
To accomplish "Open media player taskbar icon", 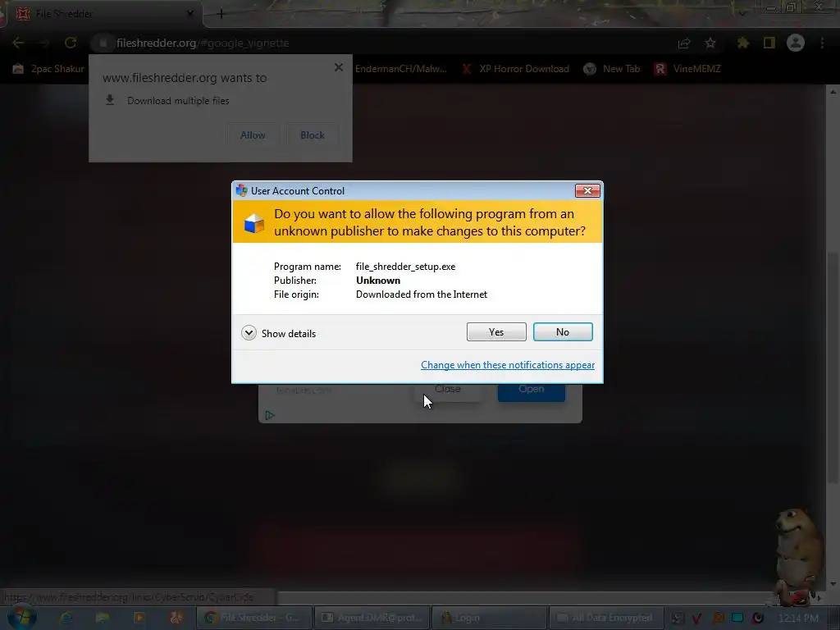I will (x=139, y=618).
